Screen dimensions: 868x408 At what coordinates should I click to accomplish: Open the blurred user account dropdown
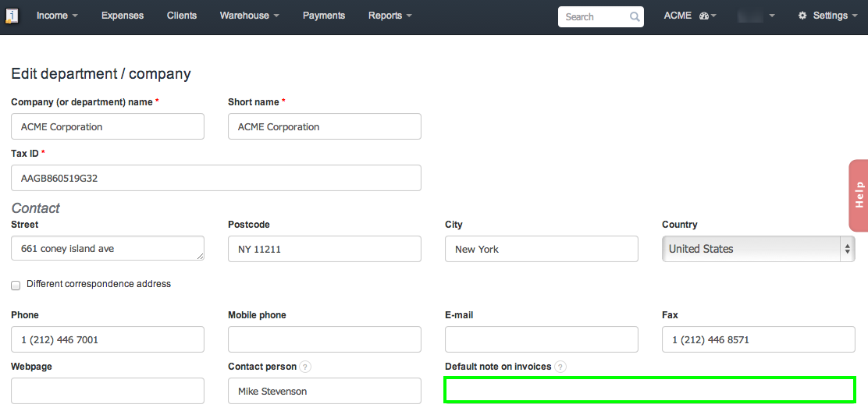pos(756,16)
